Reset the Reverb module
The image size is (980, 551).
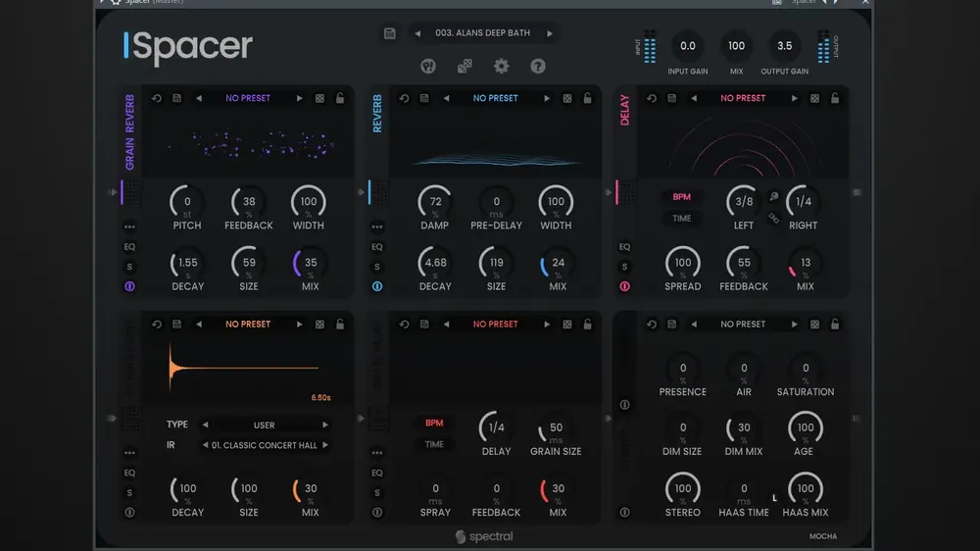(x=405, y=98)
